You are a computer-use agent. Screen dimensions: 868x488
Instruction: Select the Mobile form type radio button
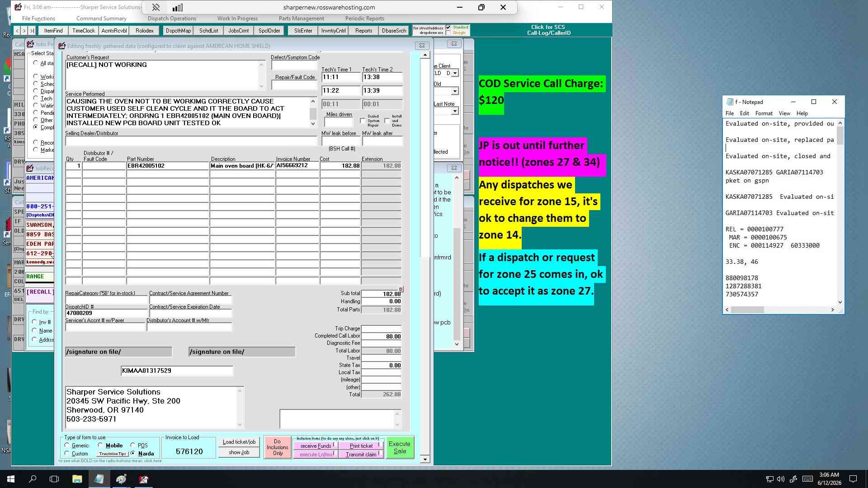pyautogui.click(x=100, y=445)
